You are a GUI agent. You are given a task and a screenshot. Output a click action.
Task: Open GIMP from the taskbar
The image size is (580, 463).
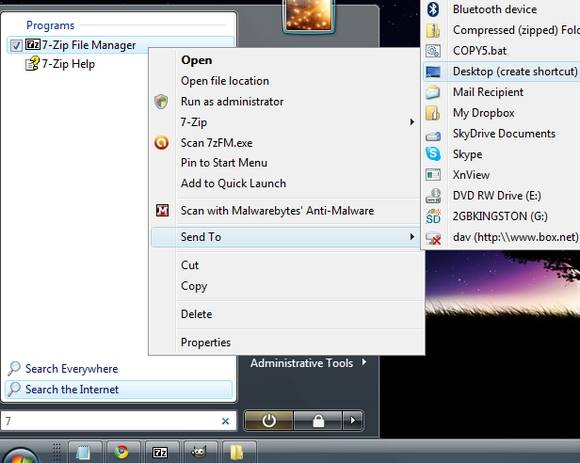(x=199, y=452)
